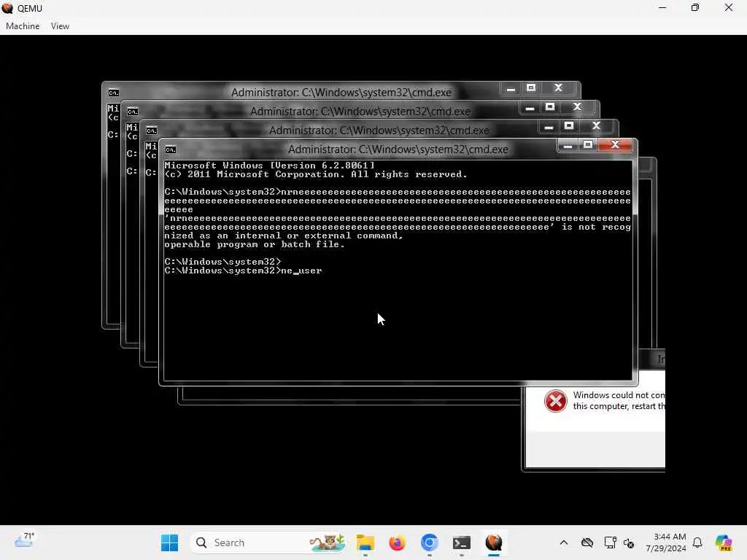Click the network display tray icon
This screenshot has height=560, width=747.
[x=610, y=542]
